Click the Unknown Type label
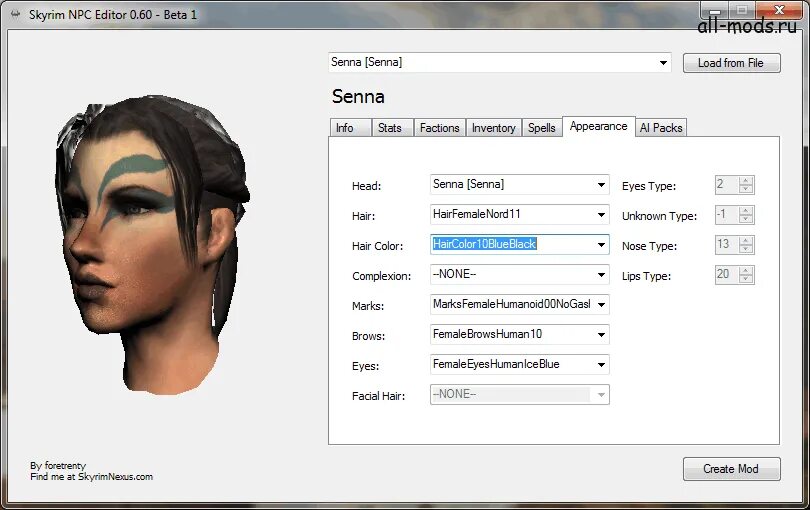810x510 pixels. click(x=659, y=217)
